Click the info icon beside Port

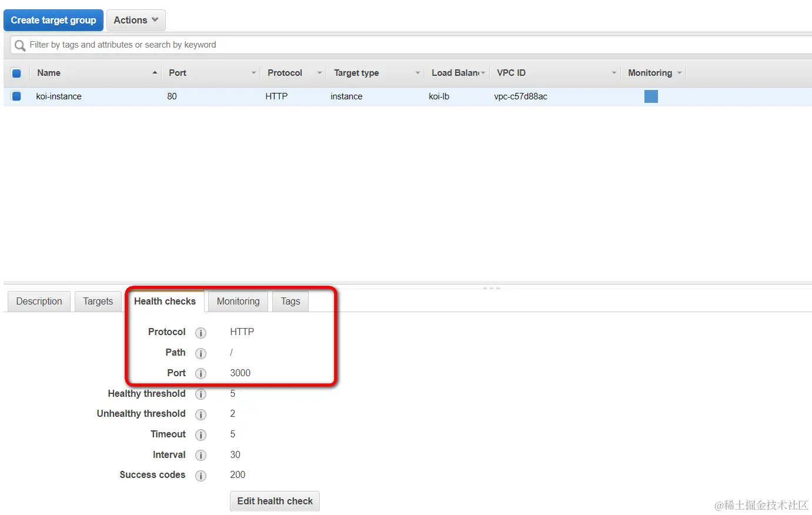(x=201, y=374)
